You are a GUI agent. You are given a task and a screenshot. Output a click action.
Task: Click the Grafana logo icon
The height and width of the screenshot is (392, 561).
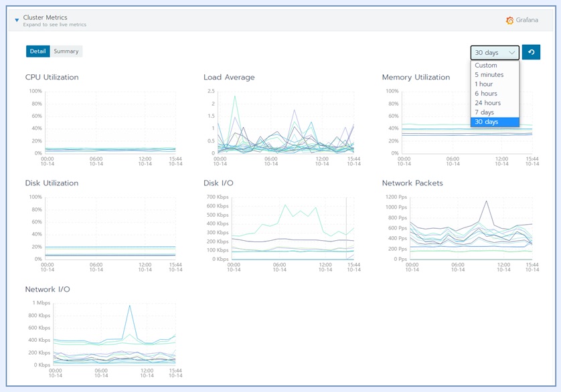point(509,20)
